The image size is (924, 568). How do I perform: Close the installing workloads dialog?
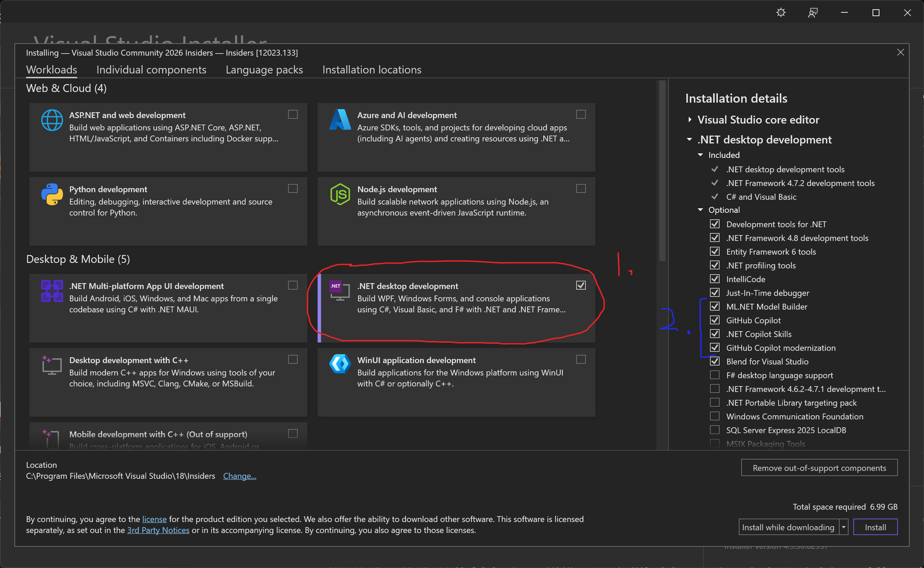(900, 52)
